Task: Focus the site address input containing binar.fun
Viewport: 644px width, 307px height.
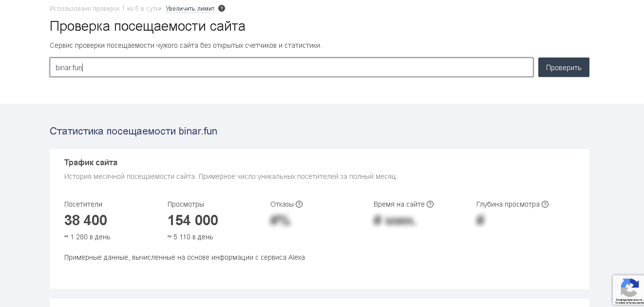Action: [x=291, y=68]
